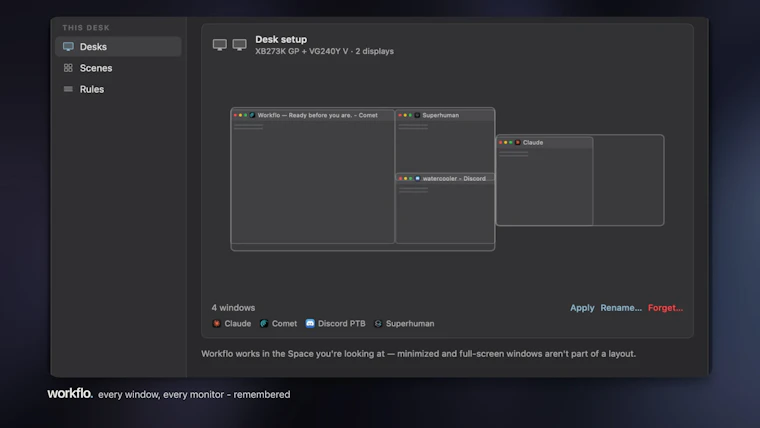Image resolution: width=760 pixels, height=428 pixels.
Task: Click the 'Workflo — Ready before you are. - Comet' title
Action: coord(317,115)
